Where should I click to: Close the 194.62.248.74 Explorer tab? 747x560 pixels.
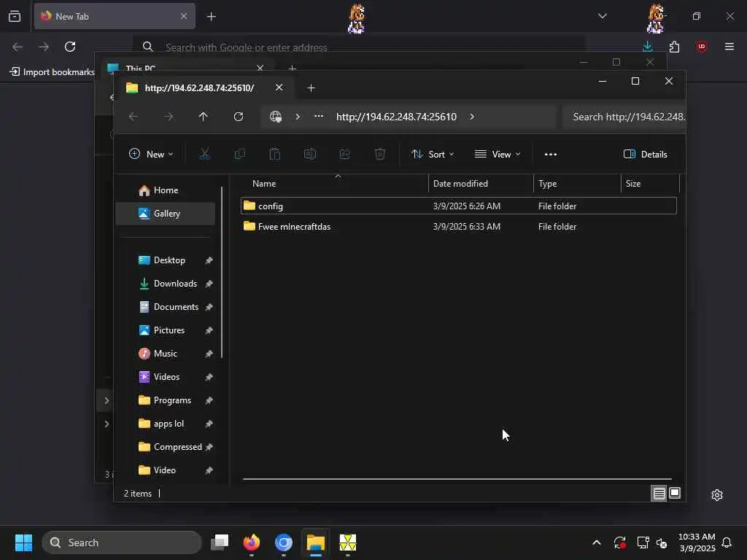(x=279, y=87)
